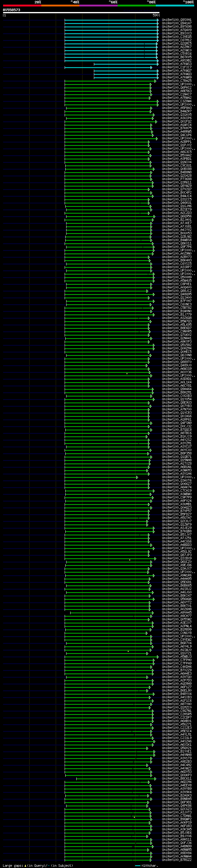The height and width of the screenshot is (868, 197).
Task: Select label UniRef100_A7KWS3
Action: 177,64
